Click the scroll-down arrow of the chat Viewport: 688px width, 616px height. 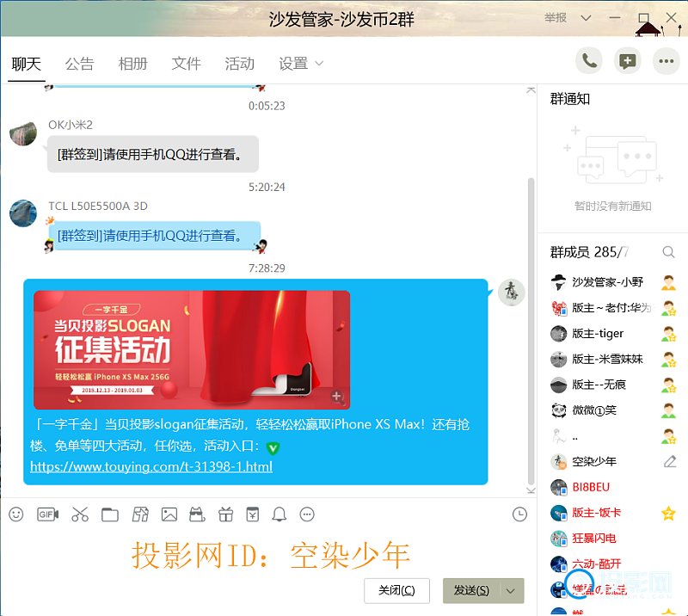[x=531, y=490]
